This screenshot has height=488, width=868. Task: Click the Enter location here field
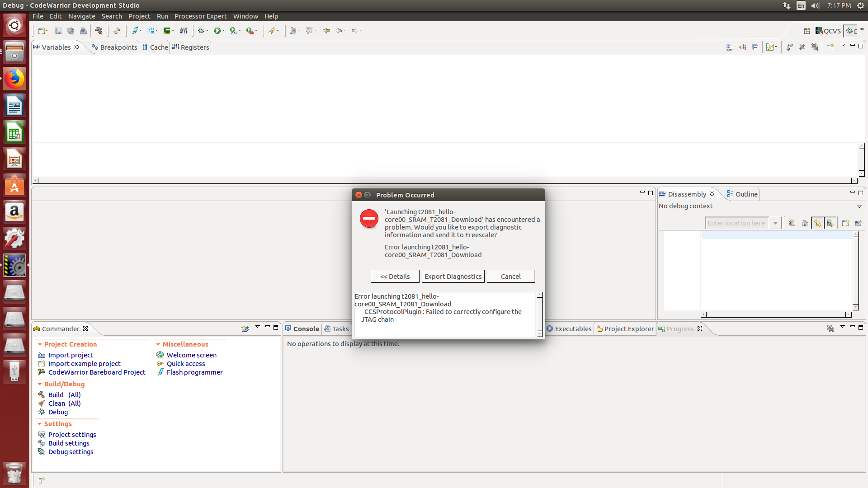click(x=736, y=223)
